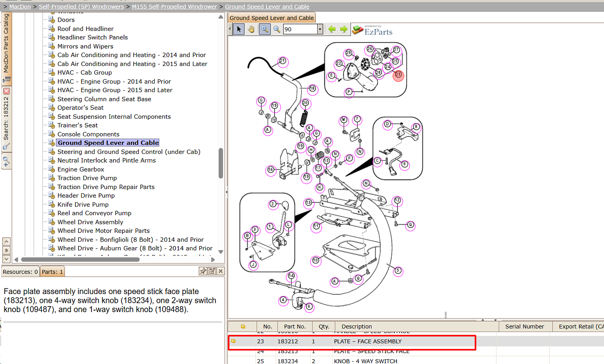Open the new search magnifier tab

click(x=6, y=162)
